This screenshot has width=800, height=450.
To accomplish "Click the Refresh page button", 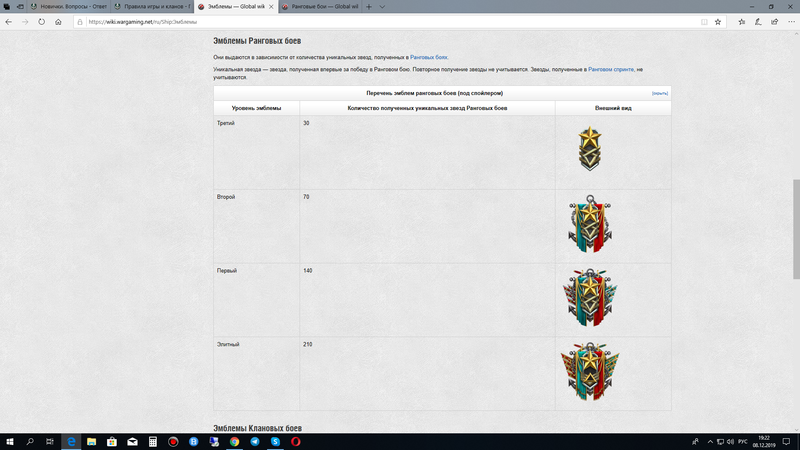I will tap(41, 20).
